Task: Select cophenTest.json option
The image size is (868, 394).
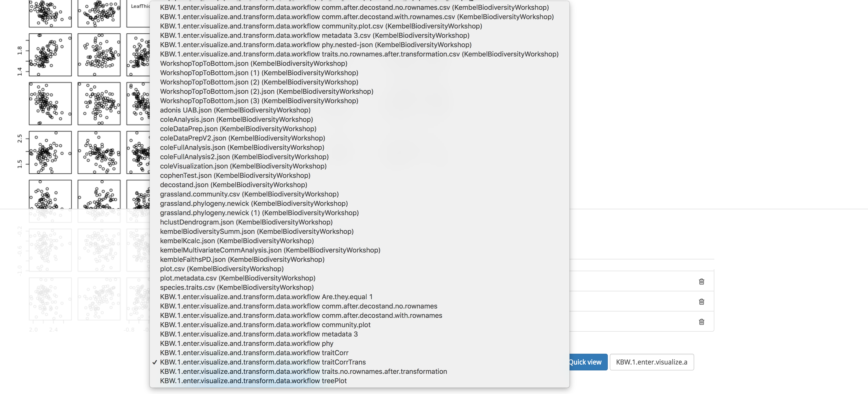Action: [359, 175]
